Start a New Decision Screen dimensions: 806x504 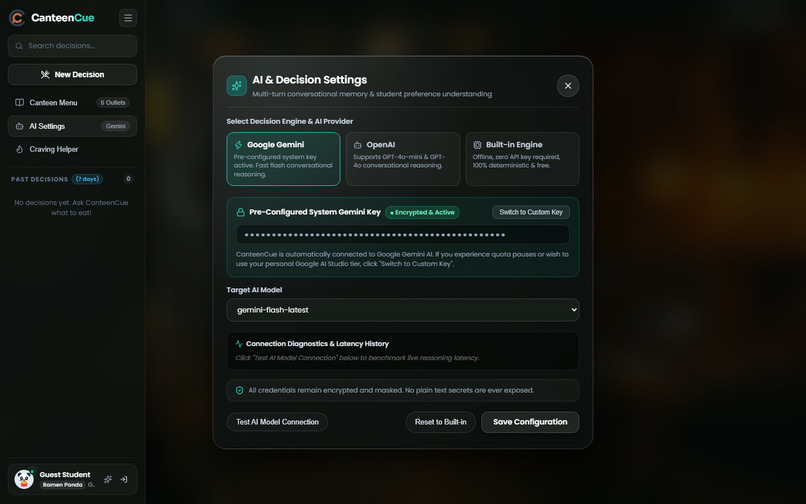72,75
